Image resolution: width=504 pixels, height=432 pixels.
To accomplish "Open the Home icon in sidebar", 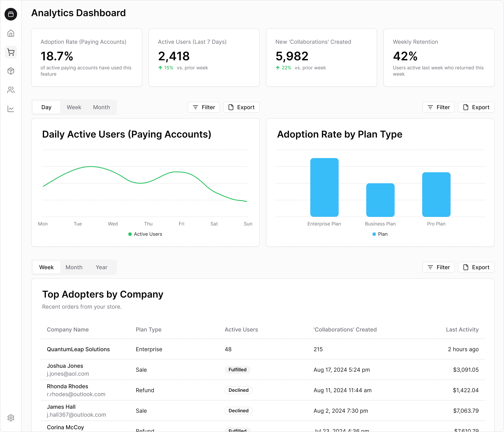I will click(11, 33).
